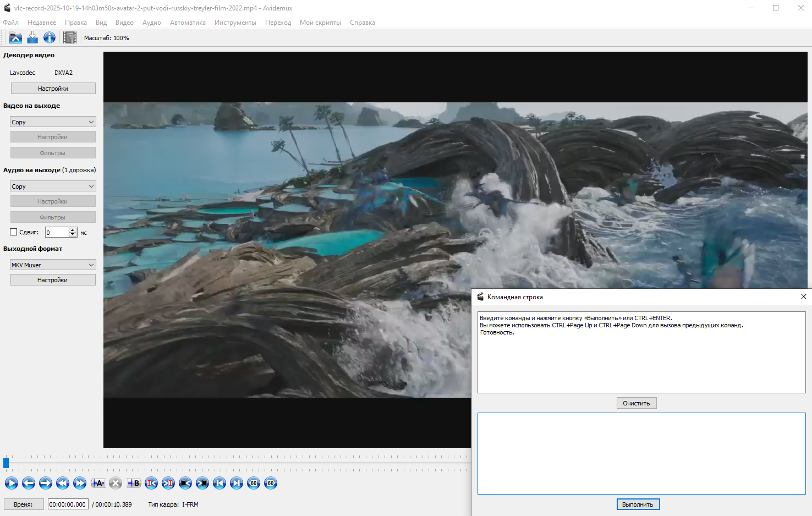The width and height of the screenshot is (812, 516).
Task: Open the Инструменты menu
Action: pos(235,23)
